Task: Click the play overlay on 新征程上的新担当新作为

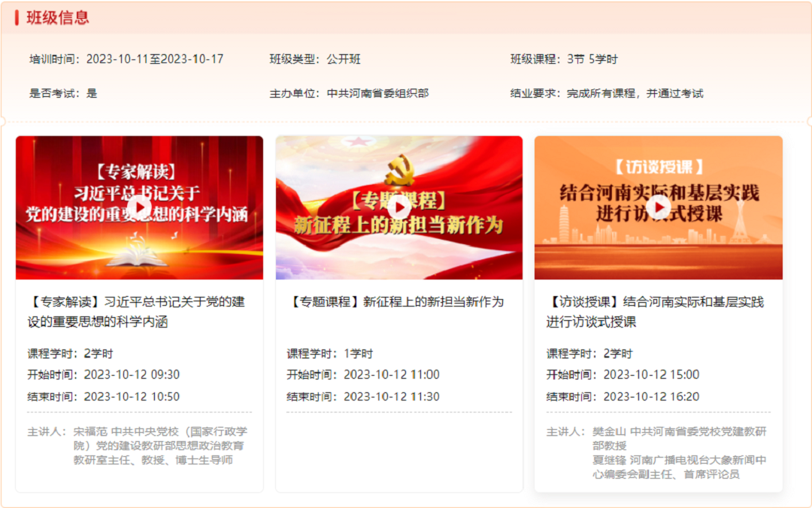Action: point(399,208)
